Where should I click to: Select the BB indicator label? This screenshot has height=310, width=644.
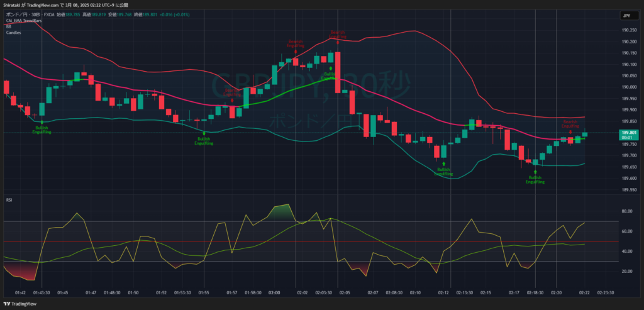pos(9,26)
